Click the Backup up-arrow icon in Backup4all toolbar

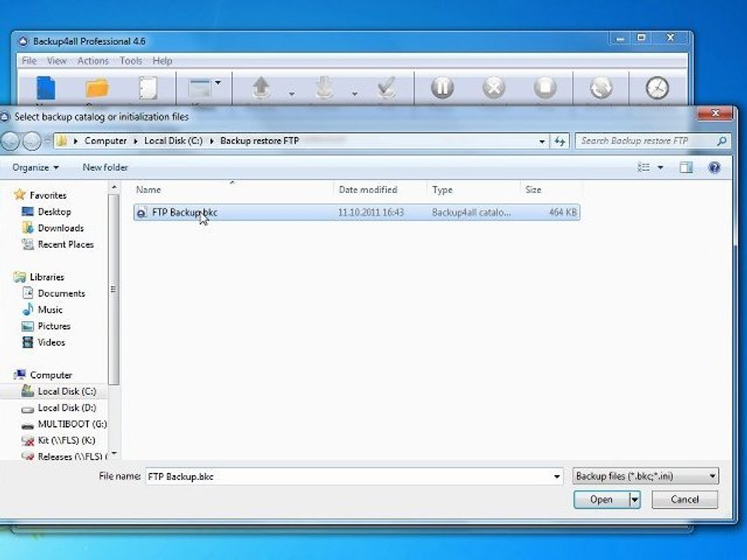261,89
